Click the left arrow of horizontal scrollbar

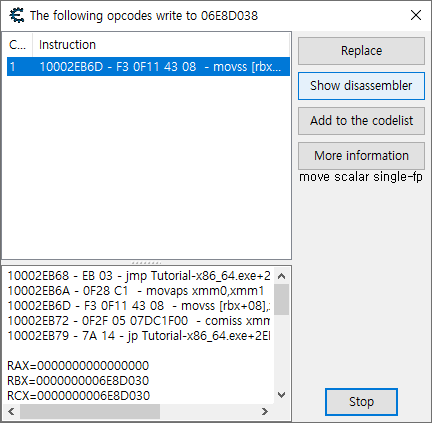point(11,411)
